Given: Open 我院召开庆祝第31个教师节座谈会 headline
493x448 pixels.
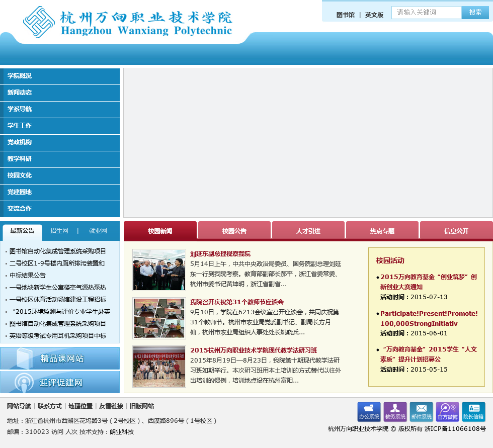Looking at the screenshot, I should click(x=237, y=302).
